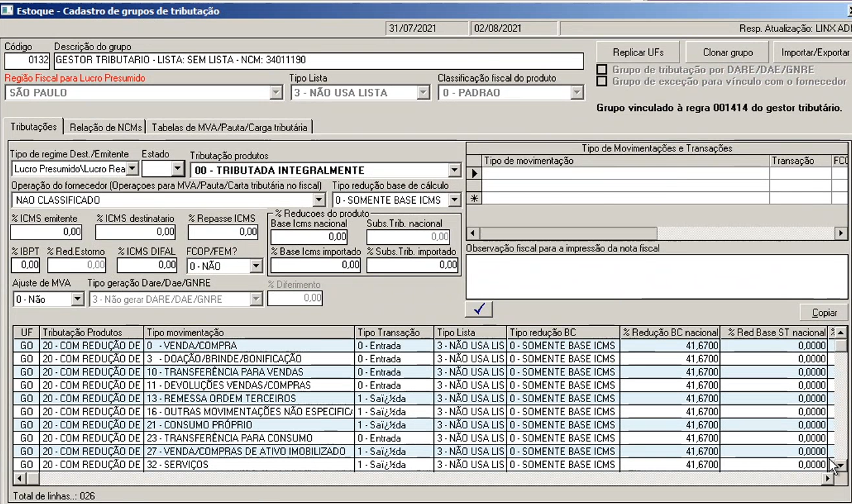This screenshot has width=852, height=504.
Task: Open the FCOP/FEM dropdown
Action: pyautogui.click(x=256, y=266)
